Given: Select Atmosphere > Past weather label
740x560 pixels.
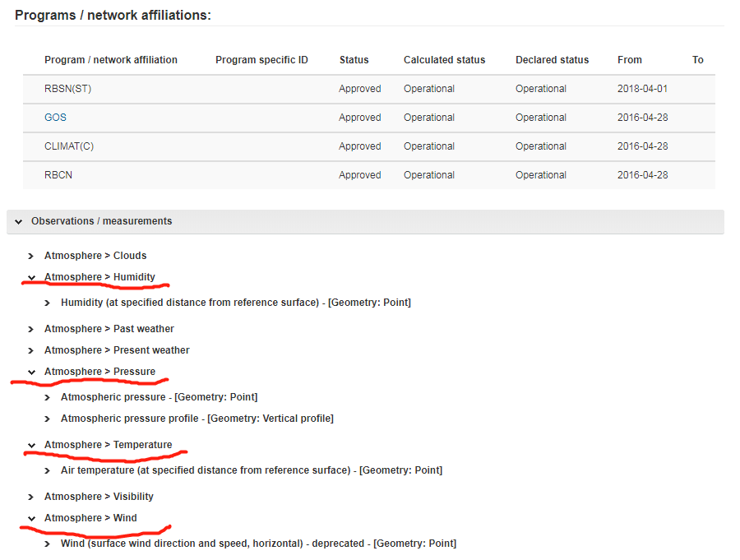Looking at the screenshot, I should [109, 329].
